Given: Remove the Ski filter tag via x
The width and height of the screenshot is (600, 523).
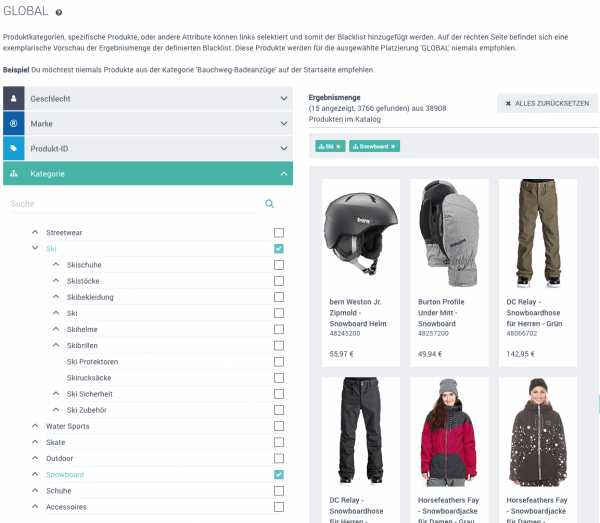Looking at the screenshot, I should [x=338, y=147].
